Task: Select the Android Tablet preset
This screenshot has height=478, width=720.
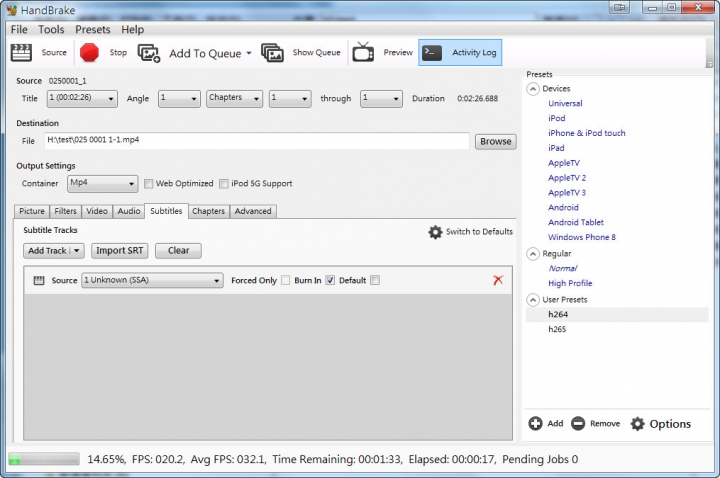Action: (576, 222)
